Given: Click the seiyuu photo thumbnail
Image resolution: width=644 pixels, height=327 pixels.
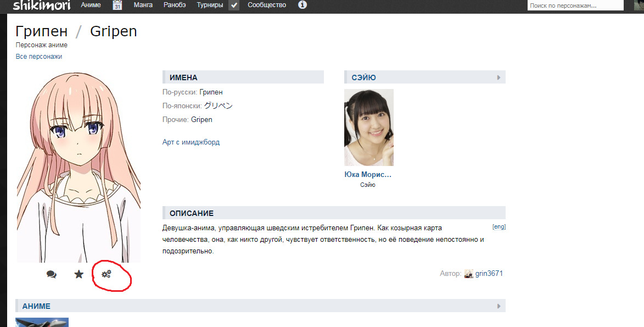Looking at the screenshot, I should [x=368, y=128].
